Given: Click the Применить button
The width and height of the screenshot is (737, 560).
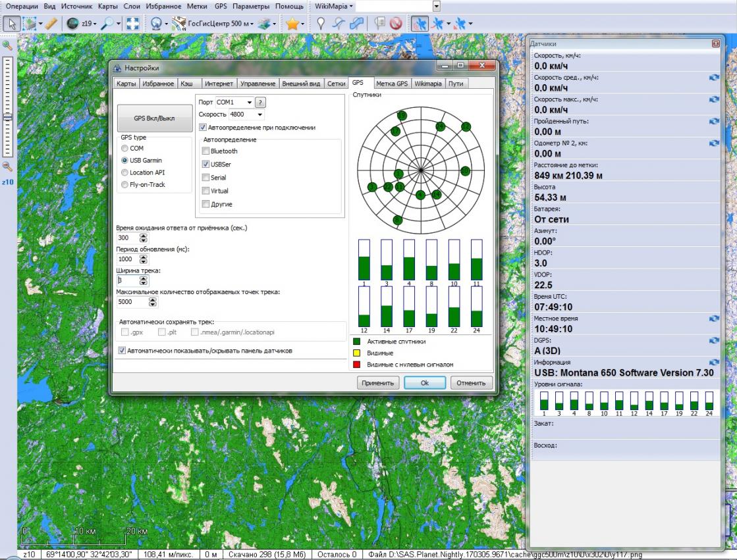Looking at the screenshot, I should (377, 383).
